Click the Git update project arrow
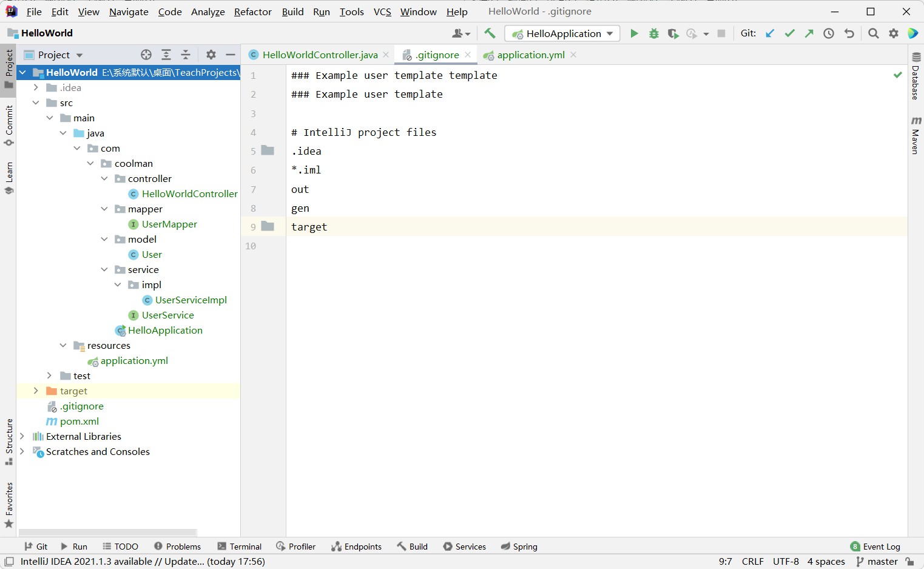The height and width of the screenshot is (569, 924). (770, 33)
